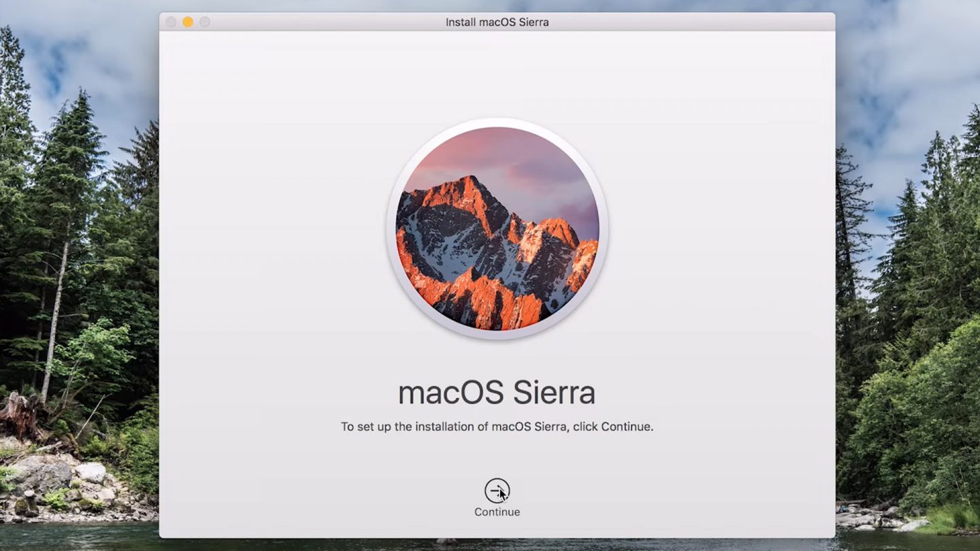Click the Continue label under the arrow
Screen dimensions: 980x551
pyautogui.click(x=497, y=512)
